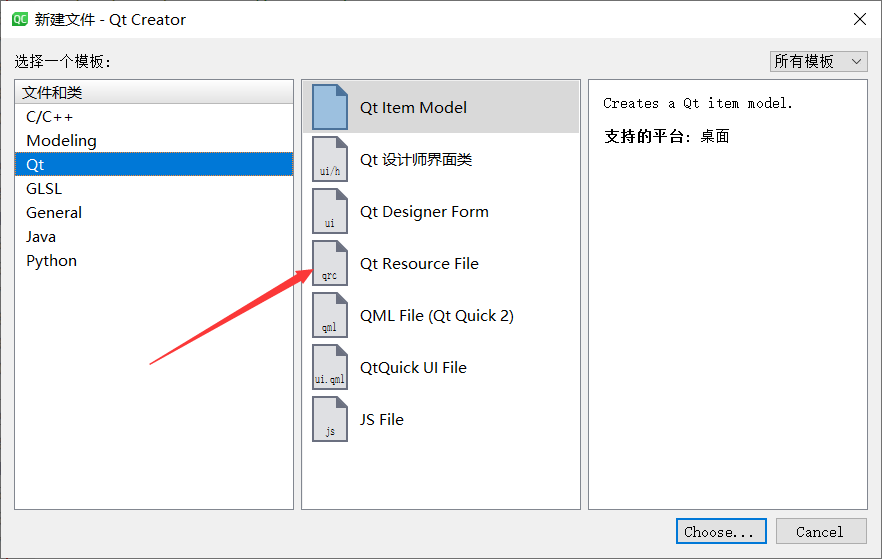
Task: Choose the Qt 设计师界面类 template label
Action: (416, 160)
